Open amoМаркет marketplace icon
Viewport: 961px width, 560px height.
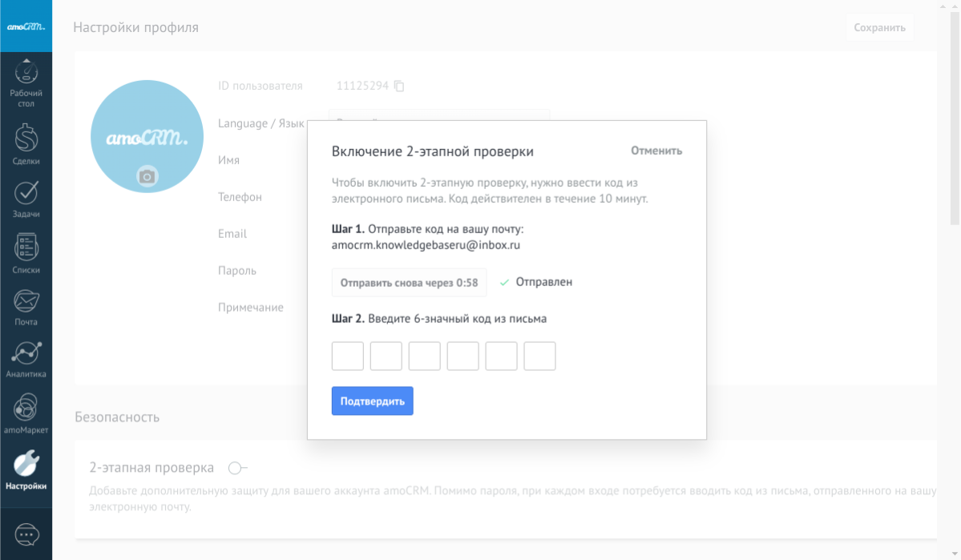point(26,407)
